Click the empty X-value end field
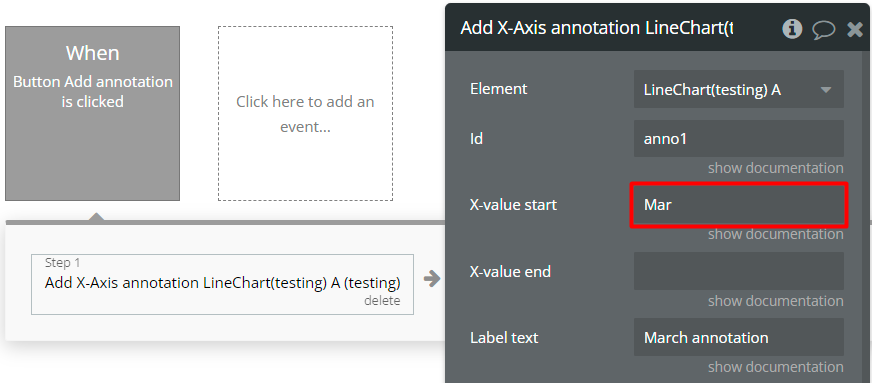The image size is (872, 383). (739, 271)
